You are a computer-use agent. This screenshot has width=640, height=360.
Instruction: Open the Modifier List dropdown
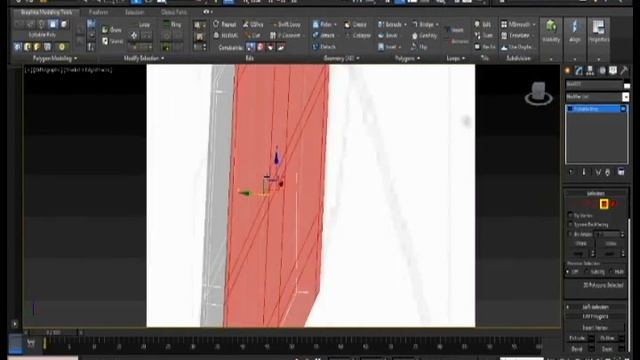[x=597, y=97]
